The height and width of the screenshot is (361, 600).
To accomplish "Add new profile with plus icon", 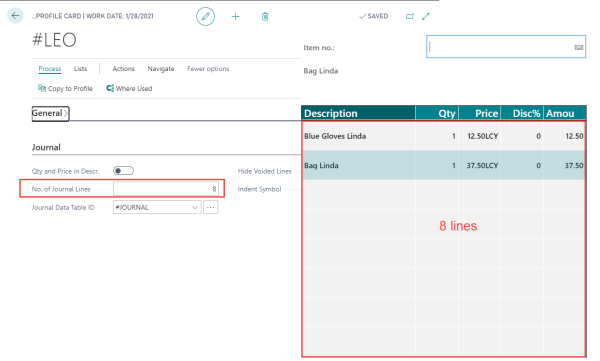I will coord(235,16).
